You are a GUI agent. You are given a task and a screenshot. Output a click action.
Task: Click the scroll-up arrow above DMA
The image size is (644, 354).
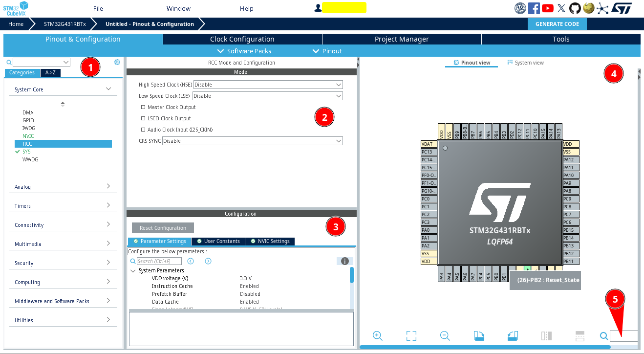click(63, 104)
